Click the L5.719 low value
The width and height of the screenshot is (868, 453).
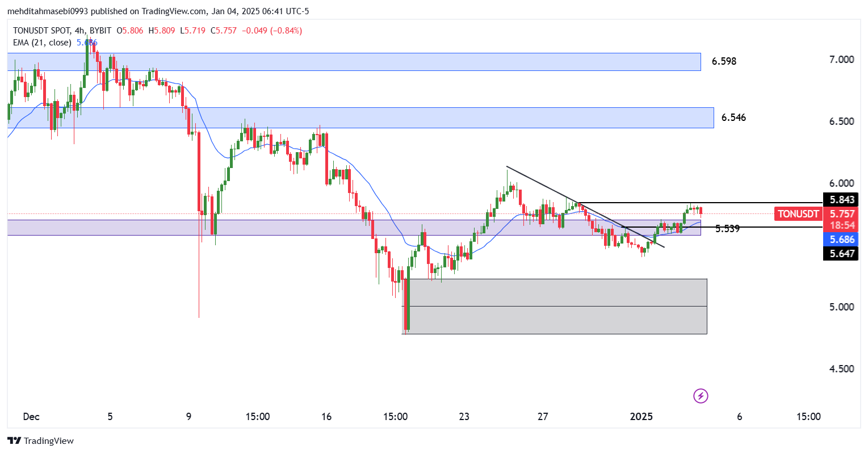(x=192, y=31)
